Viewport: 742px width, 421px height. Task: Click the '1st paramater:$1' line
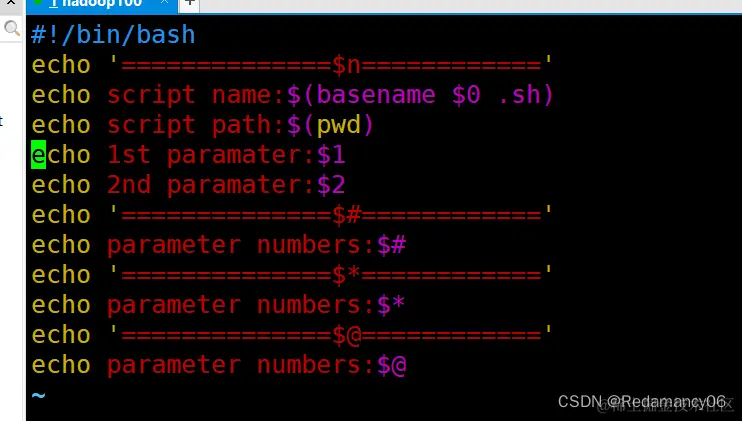point(188,155)
